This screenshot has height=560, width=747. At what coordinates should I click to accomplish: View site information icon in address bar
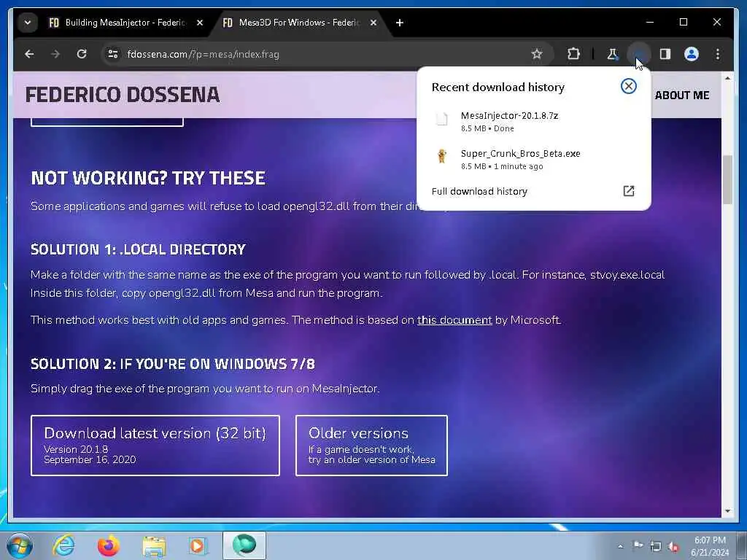pos(113,54)
